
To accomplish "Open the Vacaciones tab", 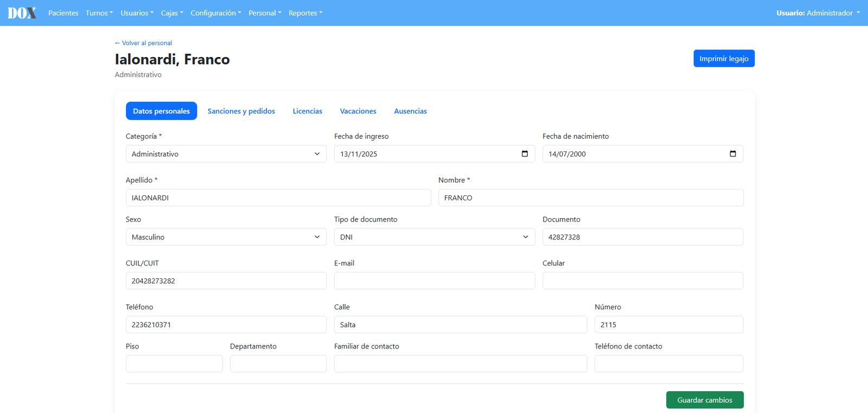I will (358, 111).
